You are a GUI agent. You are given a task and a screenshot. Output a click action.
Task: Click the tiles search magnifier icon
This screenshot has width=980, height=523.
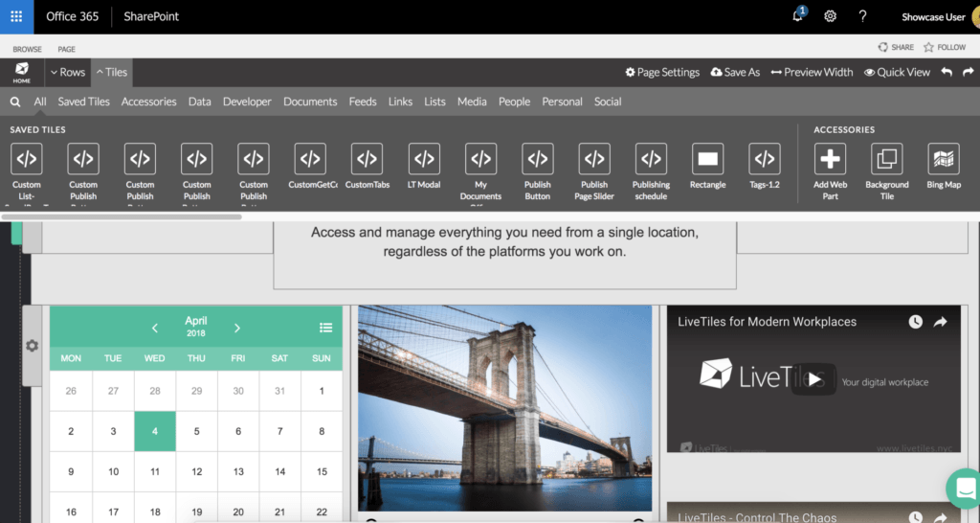click(15, 102)
